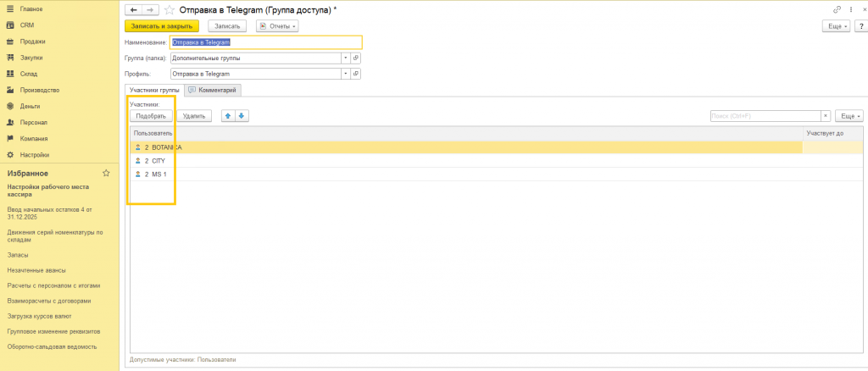Image resolution: width=868 pixels, height=371 pixels.
Task: Click the Пользователь column header
Action: click(x=466, y=134)
